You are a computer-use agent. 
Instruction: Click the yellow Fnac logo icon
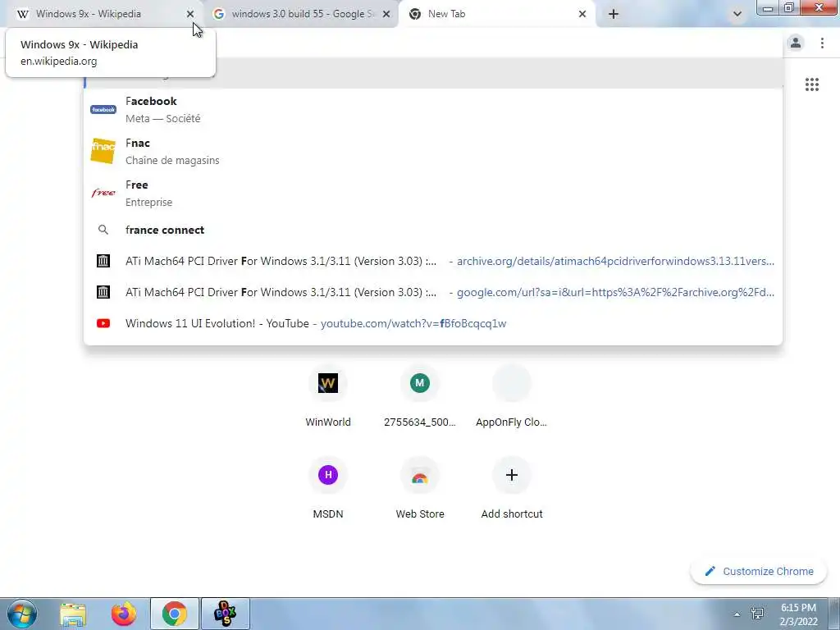tap(103, 151)
